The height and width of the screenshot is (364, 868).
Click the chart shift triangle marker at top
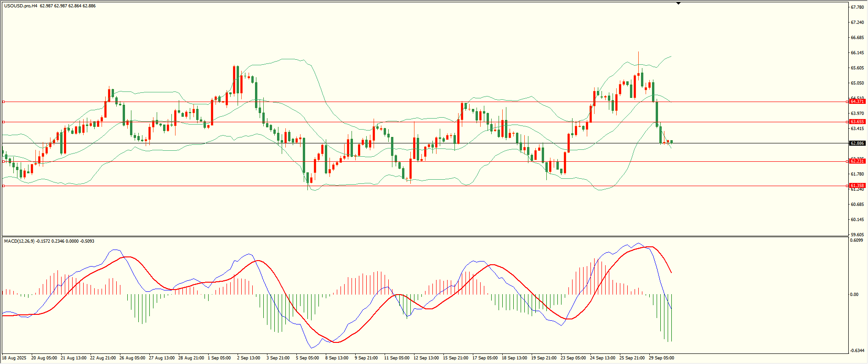click(678, 3)
